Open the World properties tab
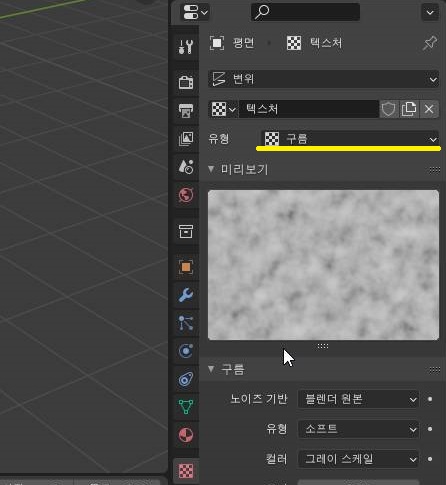 [186, 195]
